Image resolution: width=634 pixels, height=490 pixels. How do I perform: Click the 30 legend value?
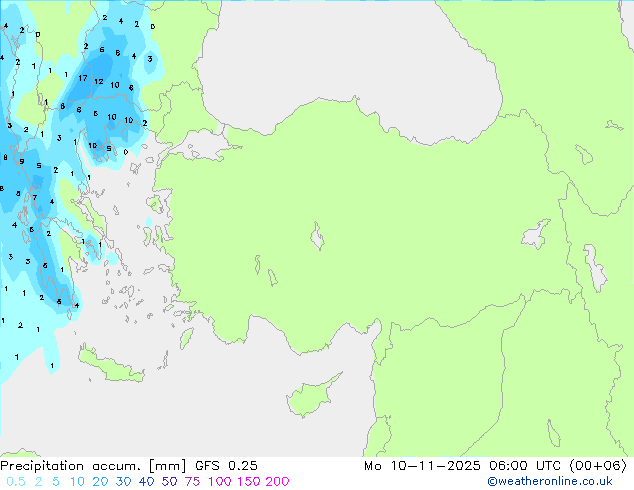[x=123, y=482]
